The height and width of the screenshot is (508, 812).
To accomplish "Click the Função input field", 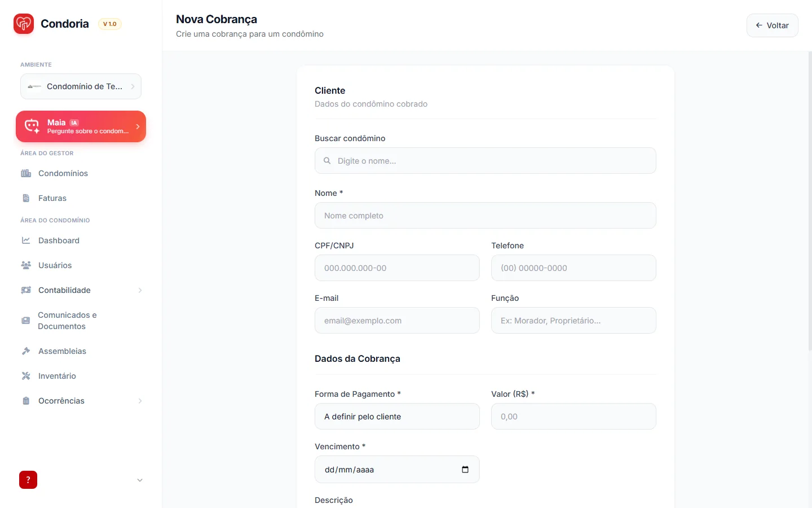I will coord(573,321).
